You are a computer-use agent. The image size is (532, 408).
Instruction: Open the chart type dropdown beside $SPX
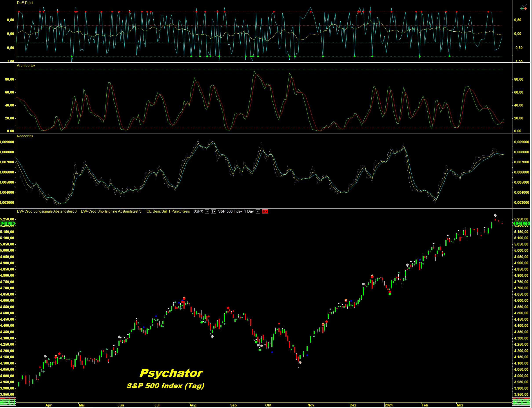pos(214,211)
